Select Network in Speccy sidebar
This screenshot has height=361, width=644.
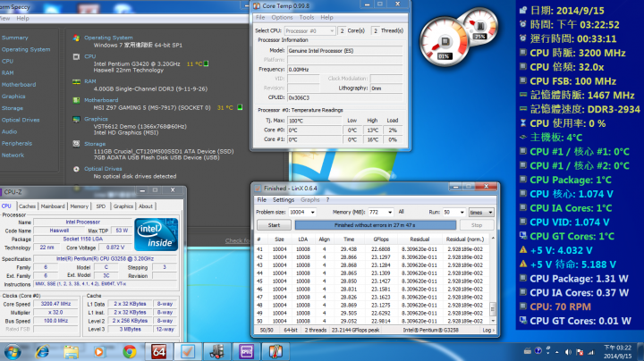tap(13, 155)
